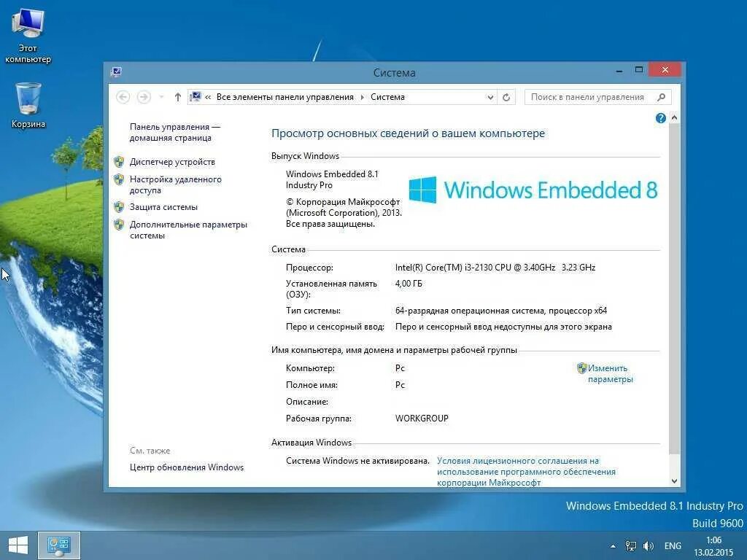Maximize the Система window
The height and width of the screenshot is (560, 747).
[x=639, y=70]
